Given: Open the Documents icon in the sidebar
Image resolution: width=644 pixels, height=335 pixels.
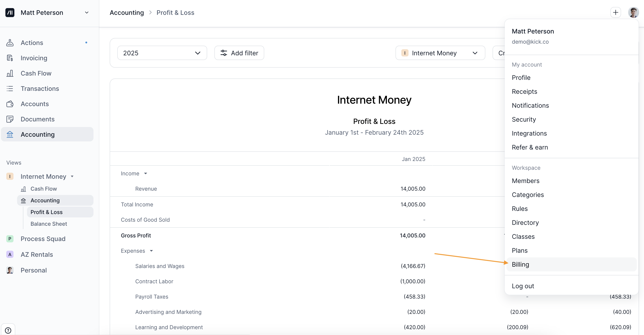Looking at the screenshot, I should [10, 119].
